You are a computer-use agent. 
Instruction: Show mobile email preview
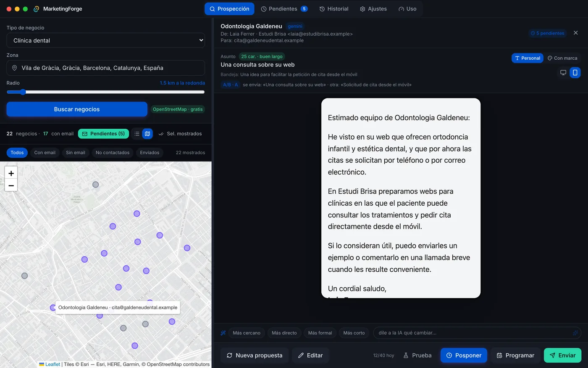[x=575, y=73]
